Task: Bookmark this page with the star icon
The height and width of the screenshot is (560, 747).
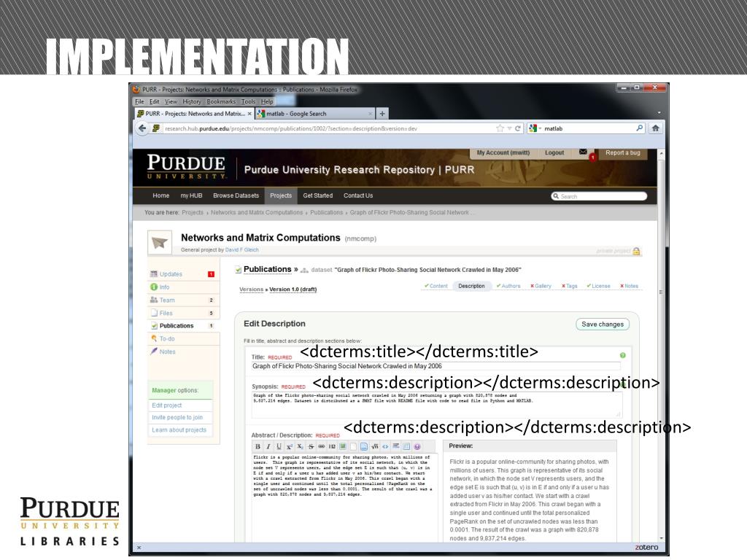Action: tap(500, 128)
